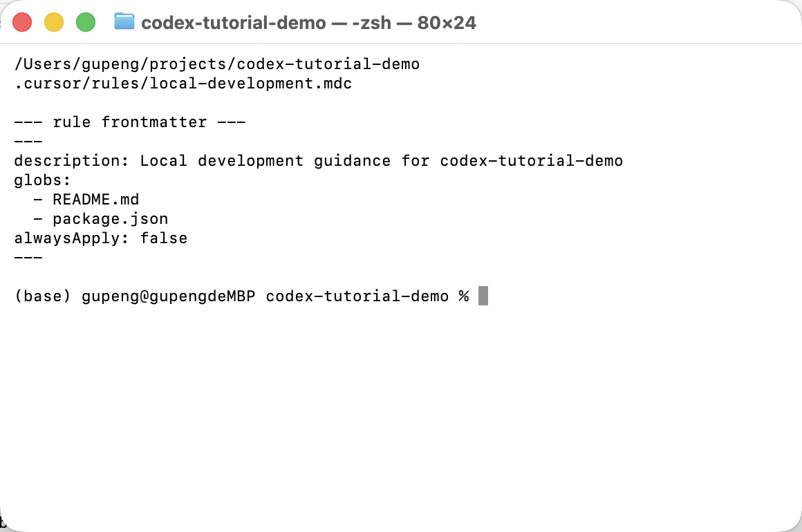Click the path /Users/gupeng/projects/codex-tutorial-demo line
The width and height of the screenshot is (802, 532).
(x=217, y=64)
